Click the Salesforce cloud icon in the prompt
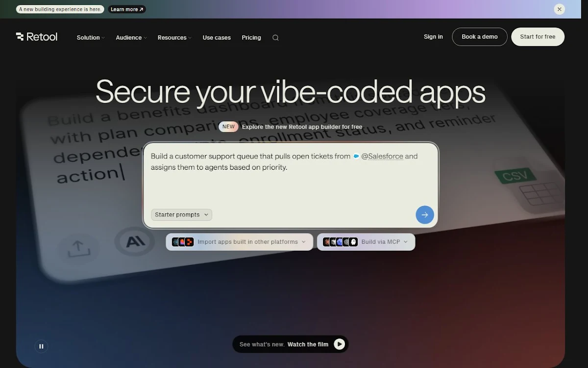The image size is (588, 368). tap(356, 157)
